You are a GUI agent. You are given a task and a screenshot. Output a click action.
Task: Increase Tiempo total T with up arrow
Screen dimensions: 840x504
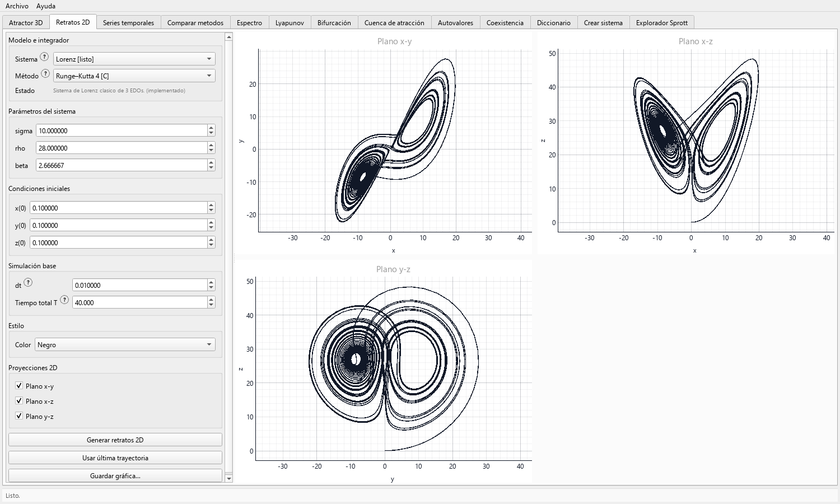coord(211,300)
